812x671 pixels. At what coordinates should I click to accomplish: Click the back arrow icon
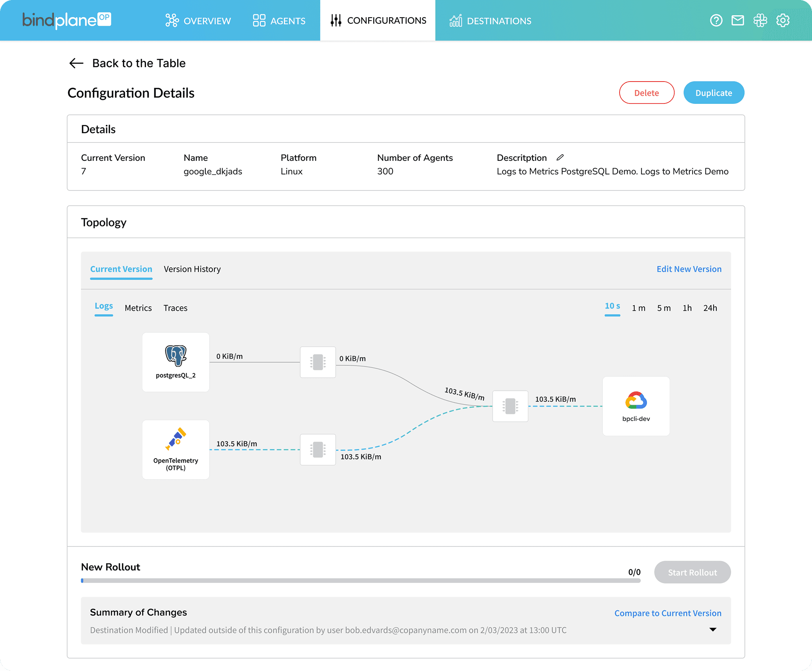[x=76, y=63]
